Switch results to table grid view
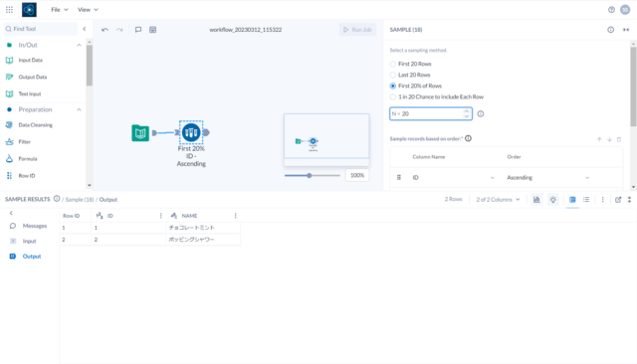Screen dimensions: 637x364 (x=572, y=200)
